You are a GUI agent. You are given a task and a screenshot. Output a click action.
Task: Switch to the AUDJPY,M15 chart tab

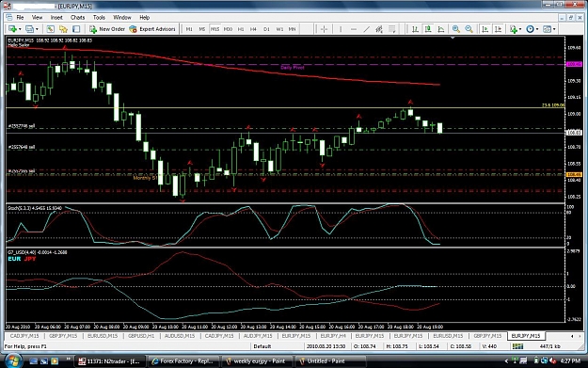point(258,336)
